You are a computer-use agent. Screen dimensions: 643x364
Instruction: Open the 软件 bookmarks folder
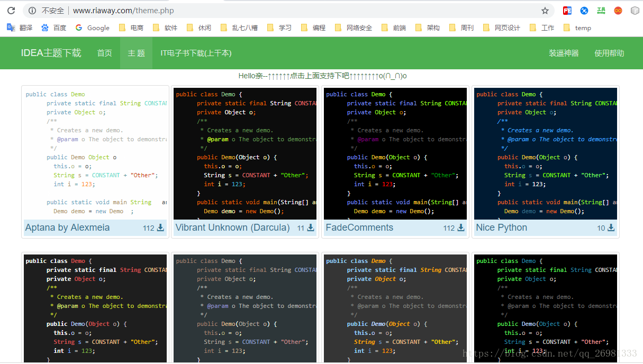tap(165, 28)
